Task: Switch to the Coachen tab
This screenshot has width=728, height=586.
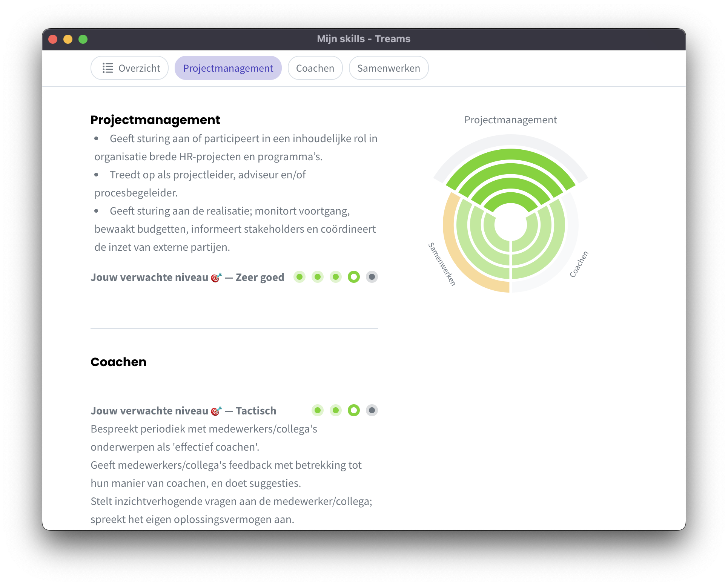Action: click(x=315, y=68)
